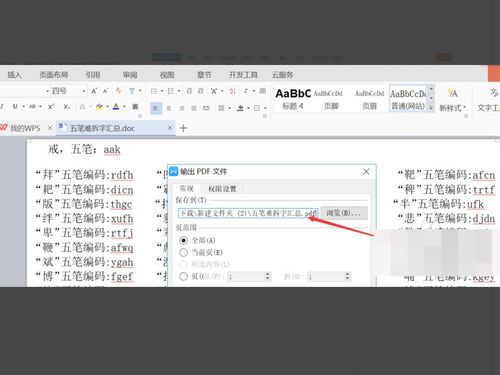Apply distributed alignment
This screenshot has width=500, height=375.
tap(206, 108)
